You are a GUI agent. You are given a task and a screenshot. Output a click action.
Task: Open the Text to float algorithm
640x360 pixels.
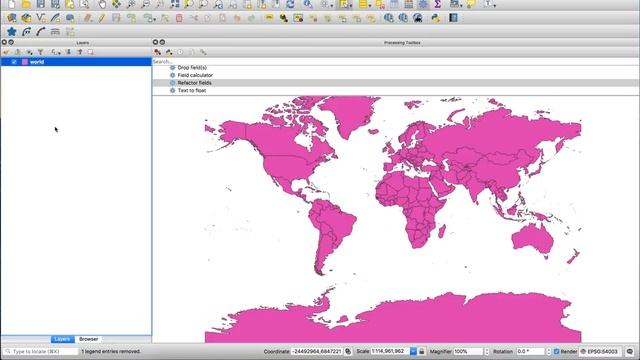point(191,91)
